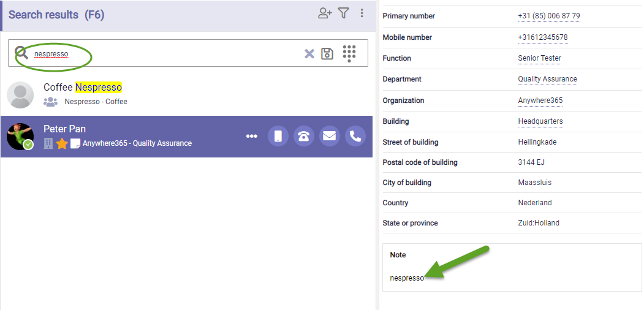The width and height of the screenshot is (644, 310).
Task: Click the Coffee Nespresso avatar
Action: (20, 95)
